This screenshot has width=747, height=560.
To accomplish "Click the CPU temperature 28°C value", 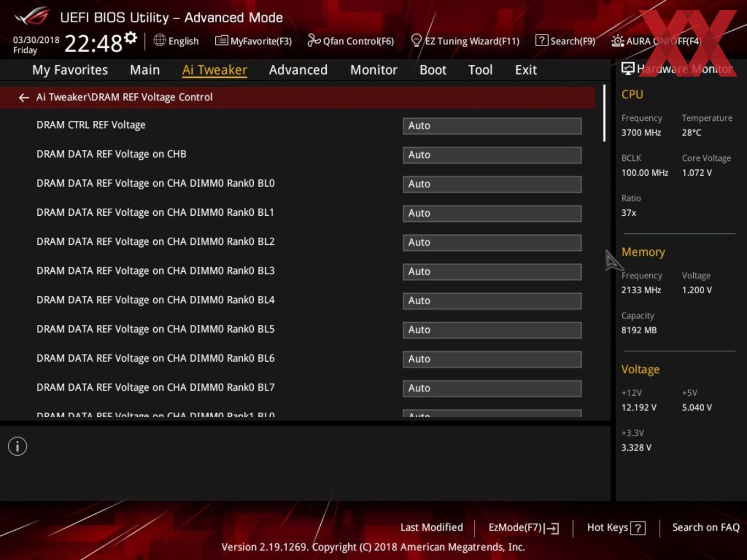I will [692, 132].
